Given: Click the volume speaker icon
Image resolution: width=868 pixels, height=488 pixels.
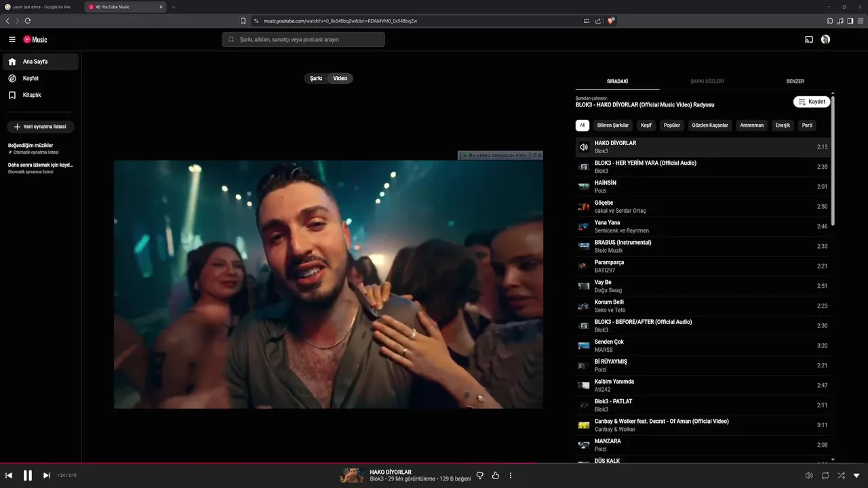Looking at the screenshot, I should pos(808,476).
